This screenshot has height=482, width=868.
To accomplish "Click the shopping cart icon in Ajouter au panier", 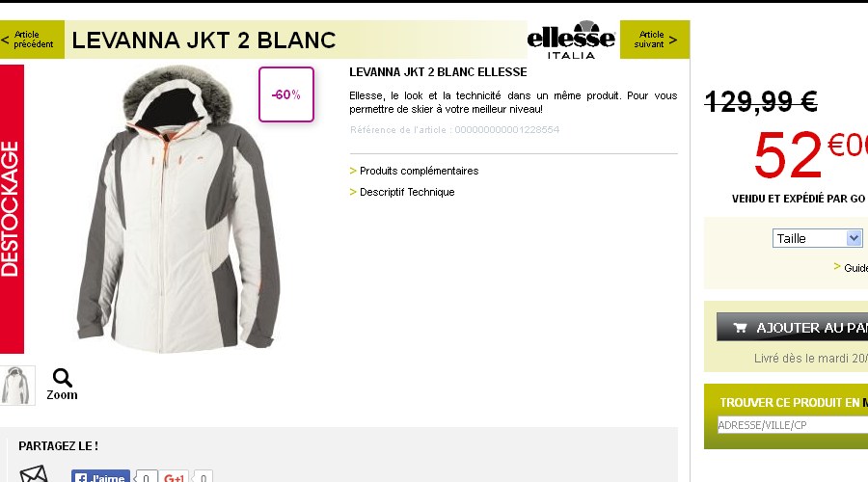I will (740, 328).
